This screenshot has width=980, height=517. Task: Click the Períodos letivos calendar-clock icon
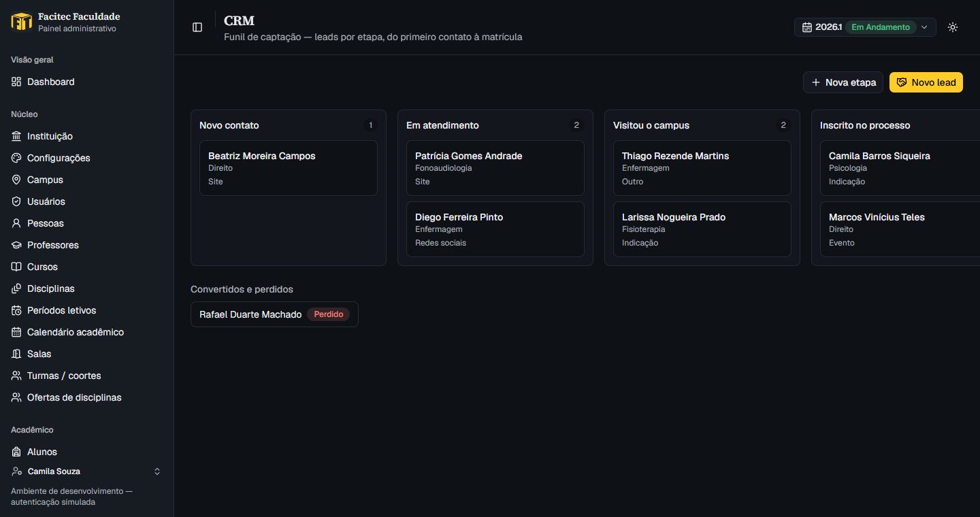16,310
